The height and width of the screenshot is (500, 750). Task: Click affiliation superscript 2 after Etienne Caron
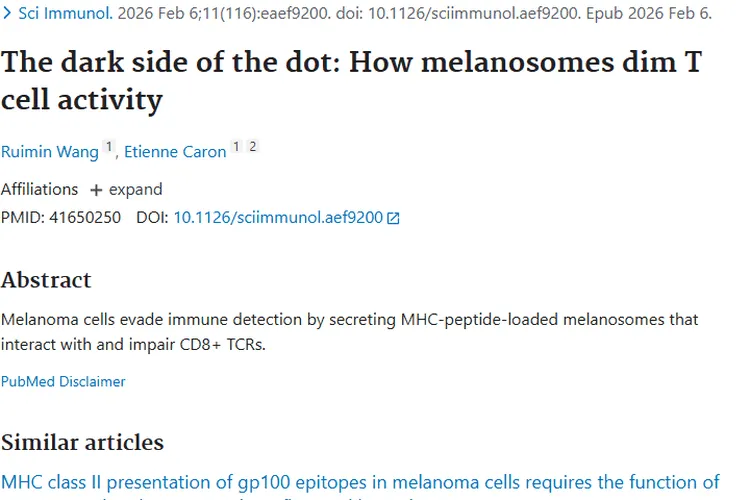tap(252, 147)
